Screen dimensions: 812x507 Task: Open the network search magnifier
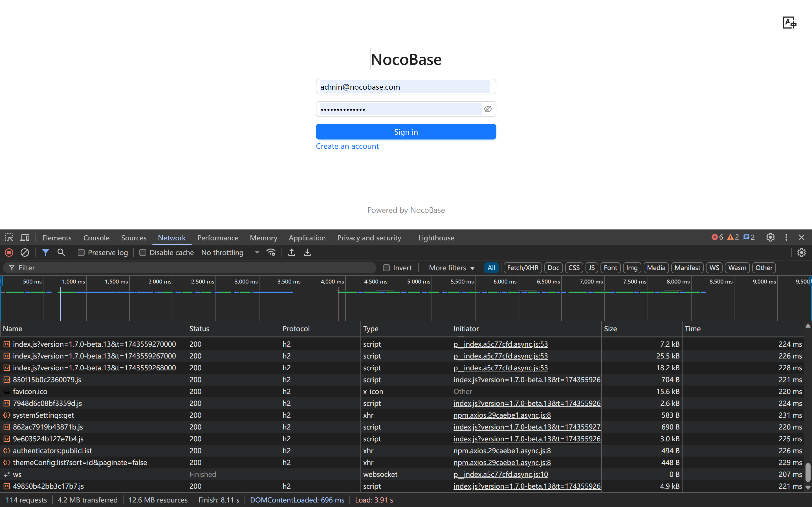coord(61,253)
